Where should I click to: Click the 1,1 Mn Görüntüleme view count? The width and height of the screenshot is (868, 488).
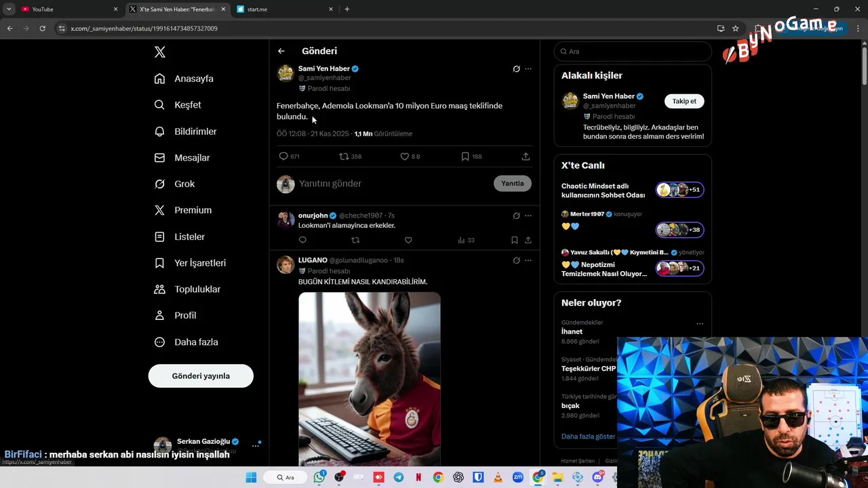pos(383,134)
